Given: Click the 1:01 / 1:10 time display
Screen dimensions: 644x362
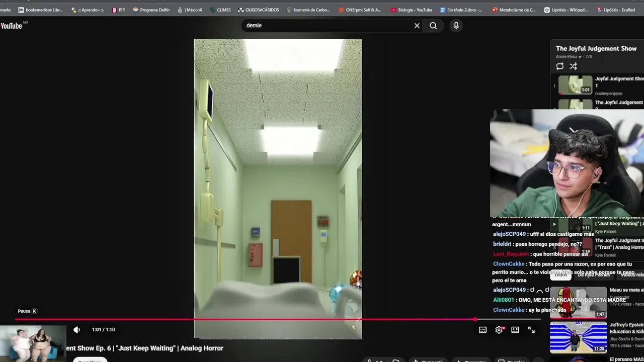Looking at the screenshot, I should pyautogui.click(x=103, y=330).
